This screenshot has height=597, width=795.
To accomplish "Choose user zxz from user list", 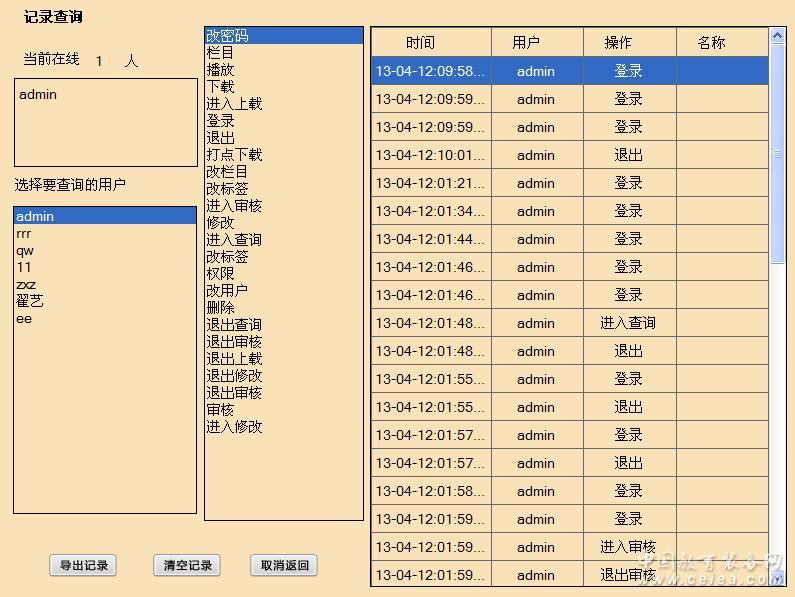I will pyautogui.click(x=26, y=284).
